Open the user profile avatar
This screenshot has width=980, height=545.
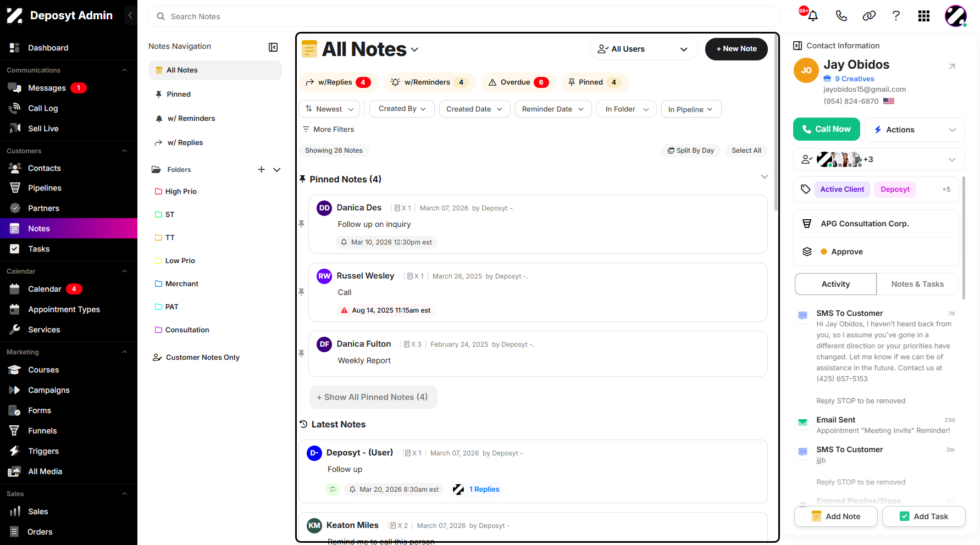coord(956,16)
